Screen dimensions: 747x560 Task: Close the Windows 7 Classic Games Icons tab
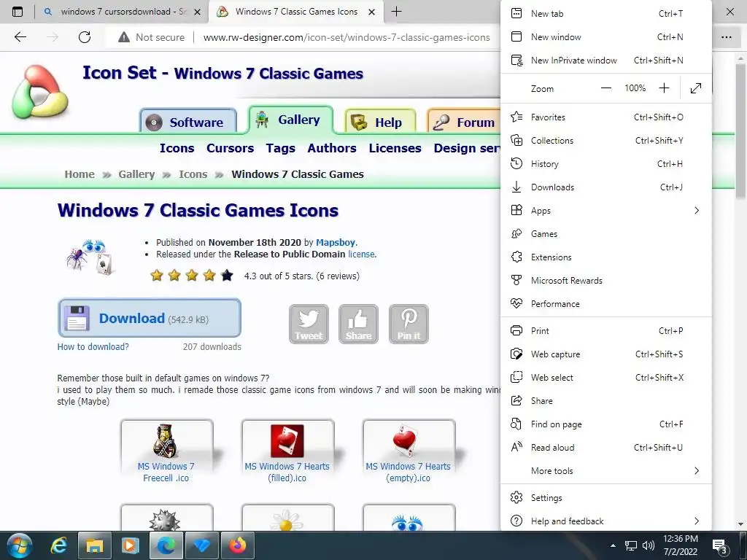coord(373,12)
